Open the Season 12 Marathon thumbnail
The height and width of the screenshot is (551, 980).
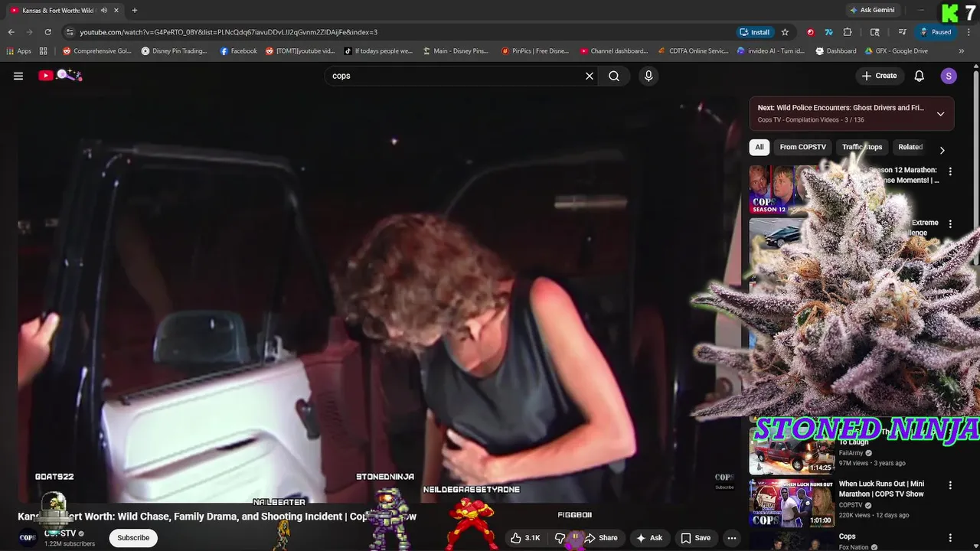[792, 189]
